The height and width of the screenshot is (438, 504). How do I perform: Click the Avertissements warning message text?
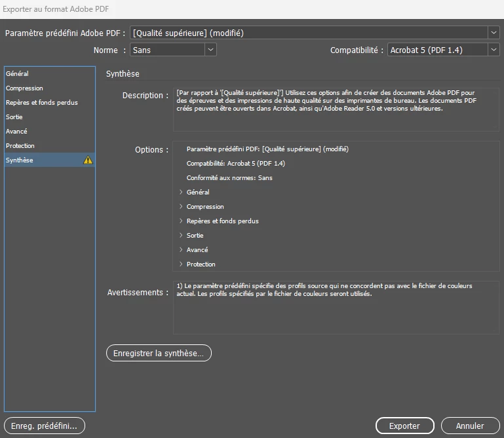pos(324,289)
